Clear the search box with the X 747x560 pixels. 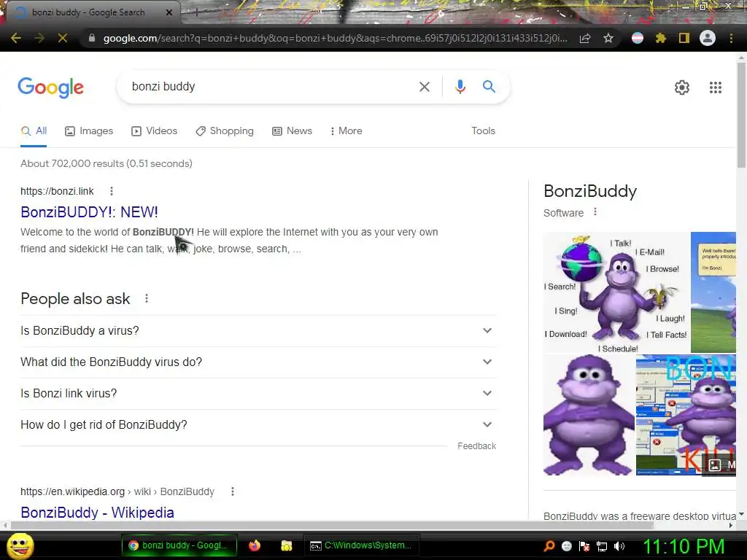pos(424,87)
